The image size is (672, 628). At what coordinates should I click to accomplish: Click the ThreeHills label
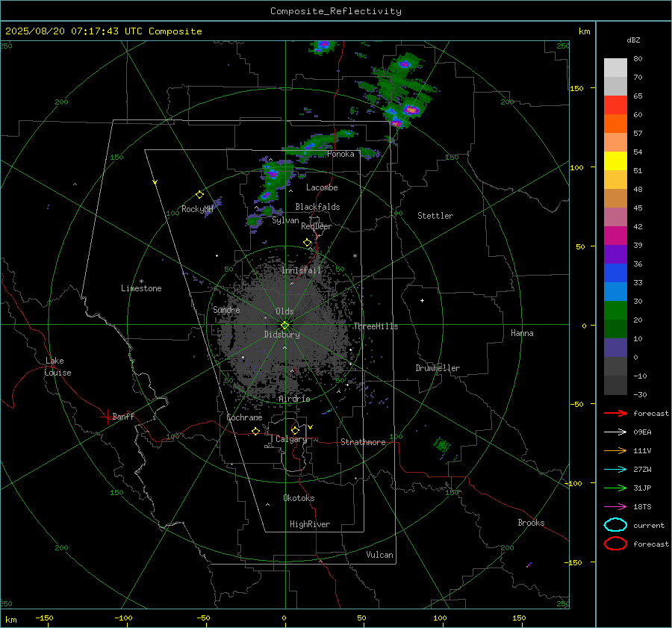point(376,326)
